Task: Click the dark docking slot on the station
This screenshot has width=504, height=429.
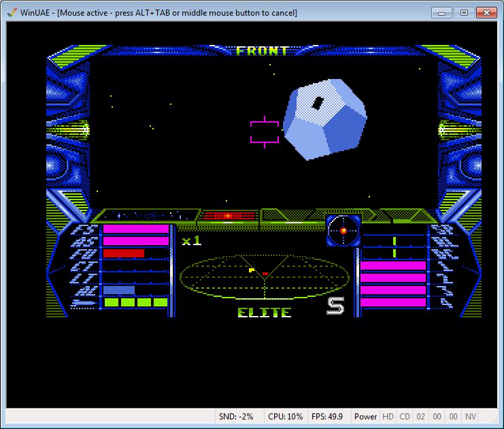Action: tap(318, 103)
